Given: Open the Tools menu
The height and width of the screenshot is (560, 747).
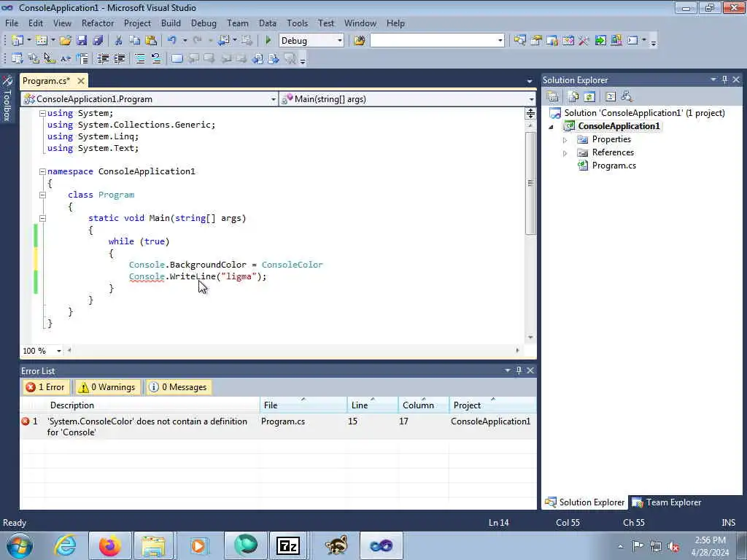Looking at the screenshot, I should click(x=298, y=23).
